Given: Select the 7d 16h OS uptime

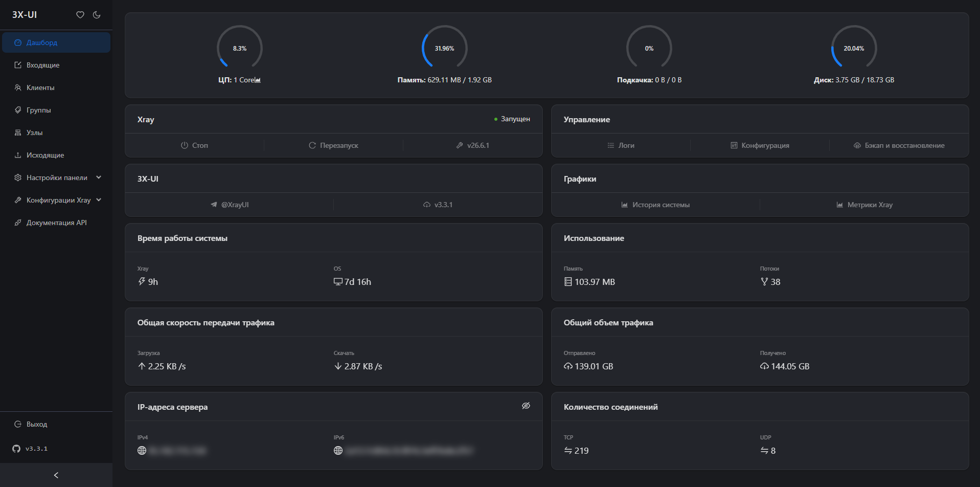Looking at the screenshot, I should click(x=358, y=282).
